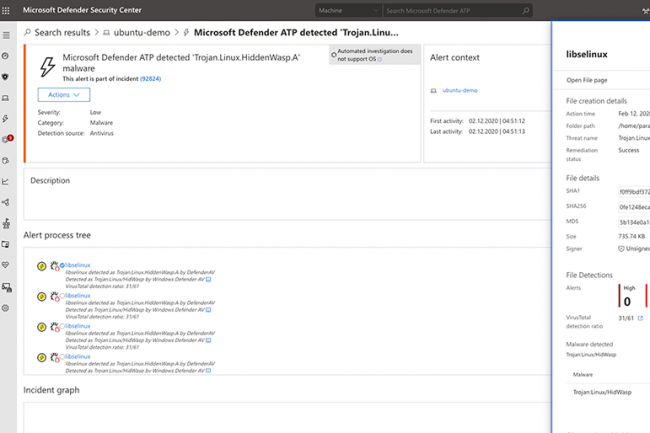Open the Service health heart icon in sidebar
The height and width of the screenshot is (433, 650).
point(5,265)
